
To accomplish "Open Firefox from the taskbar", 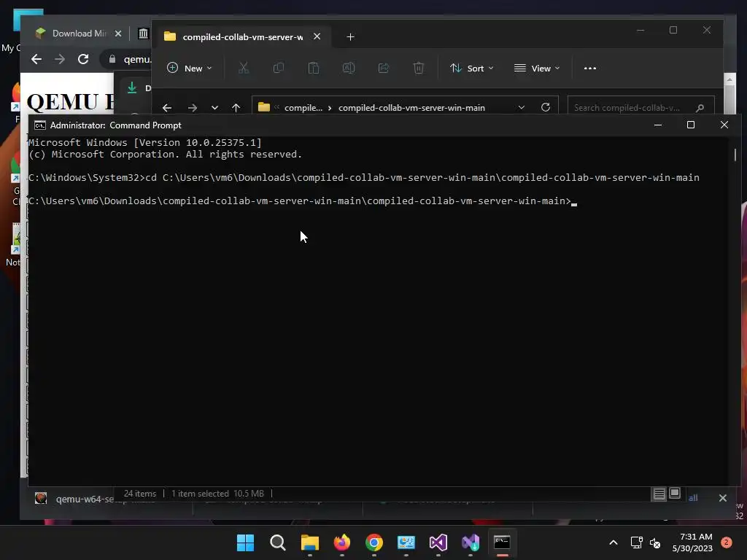I will (341, 542).
